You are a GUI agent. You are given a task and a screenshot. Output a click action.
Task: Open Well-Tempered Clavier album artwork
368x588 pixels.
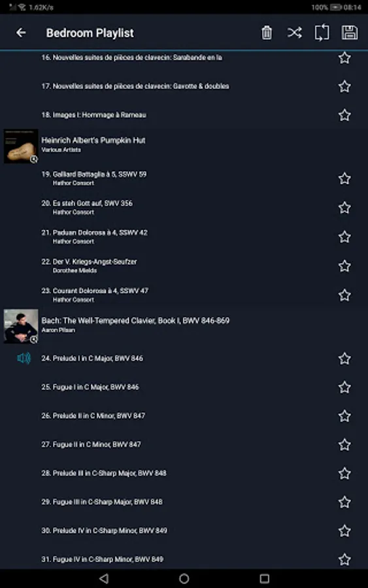coord(21,326)
